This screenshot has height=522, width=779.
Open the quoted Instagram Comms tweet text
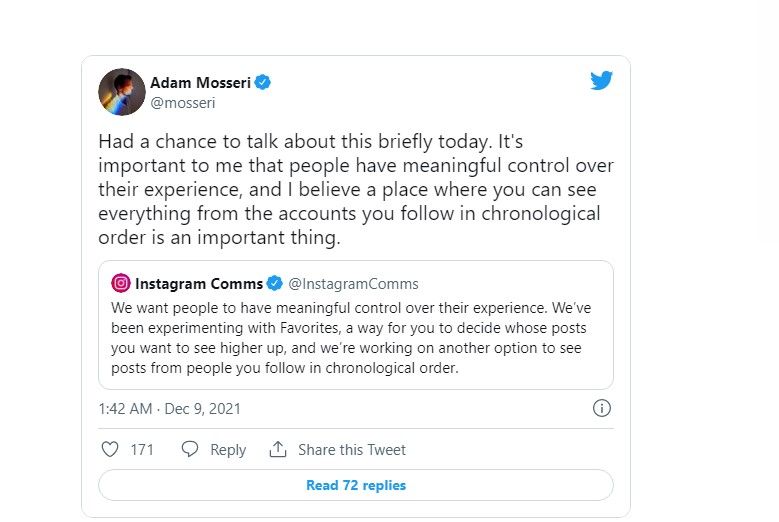coord(351,338)
